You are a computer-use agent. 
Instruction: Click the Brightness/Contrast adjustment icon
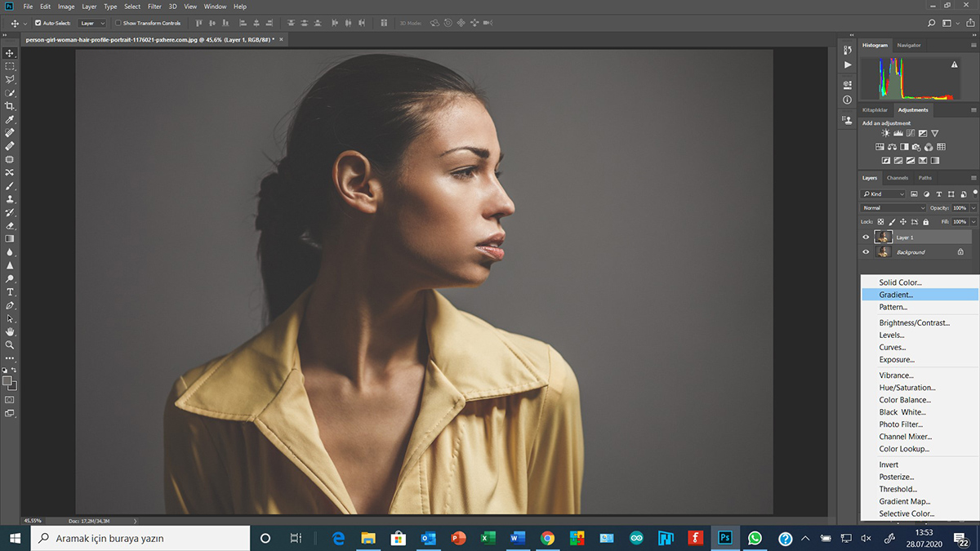coord(886,133)
